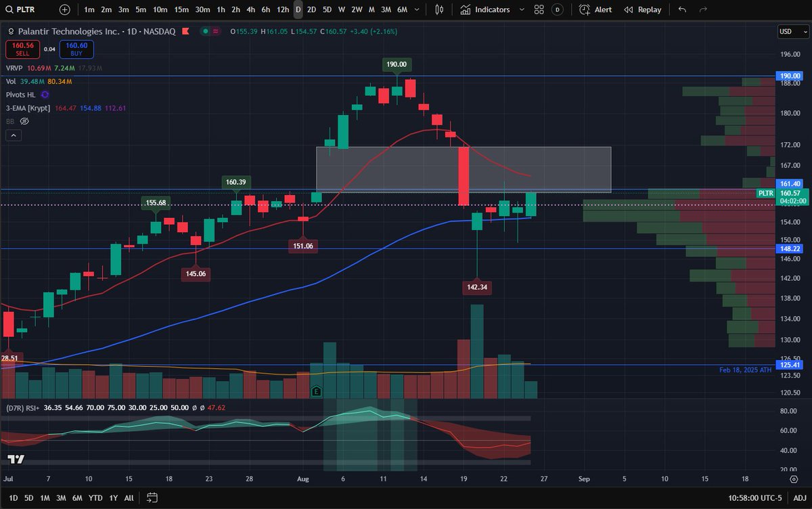Image resolution: width=812 pixels, height=509 pixels.
Task: Set bottom chart range to 6M
Action: 78,497
